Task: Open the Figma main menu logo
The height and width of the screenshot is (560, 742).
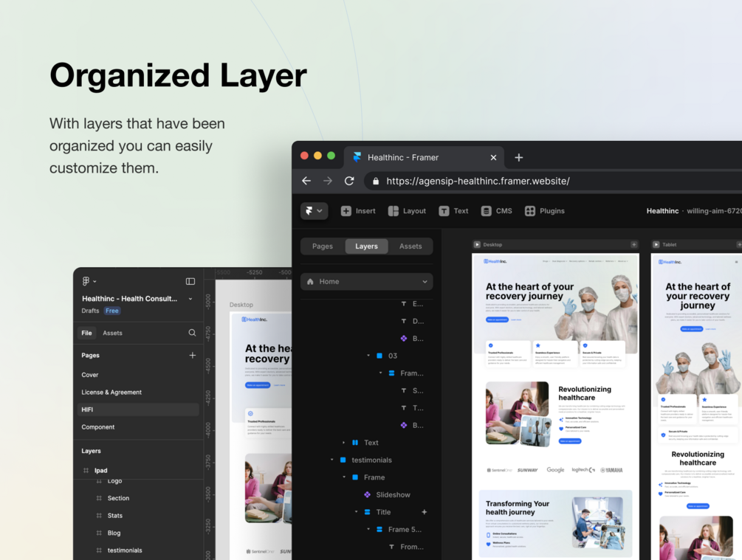Action: pos(86,281)
